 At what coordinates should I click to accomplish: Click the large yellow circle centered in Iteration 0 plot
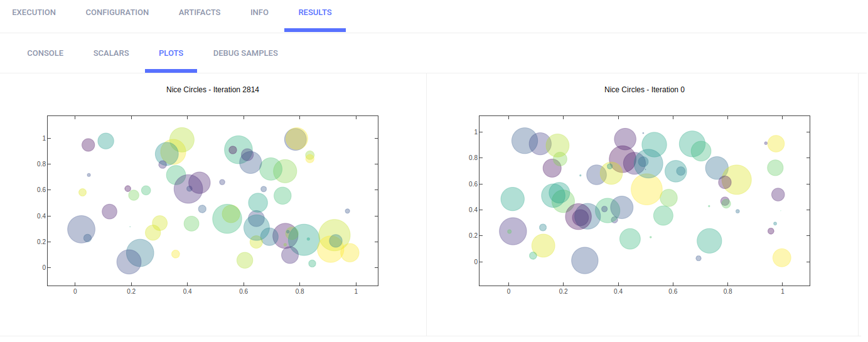pyautogui.click(x=646, y=189)
